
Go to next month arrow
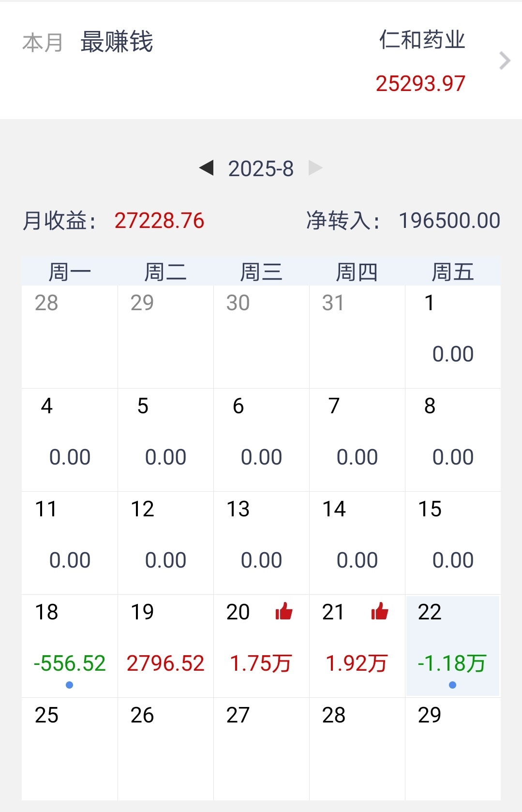click(315, 168)
